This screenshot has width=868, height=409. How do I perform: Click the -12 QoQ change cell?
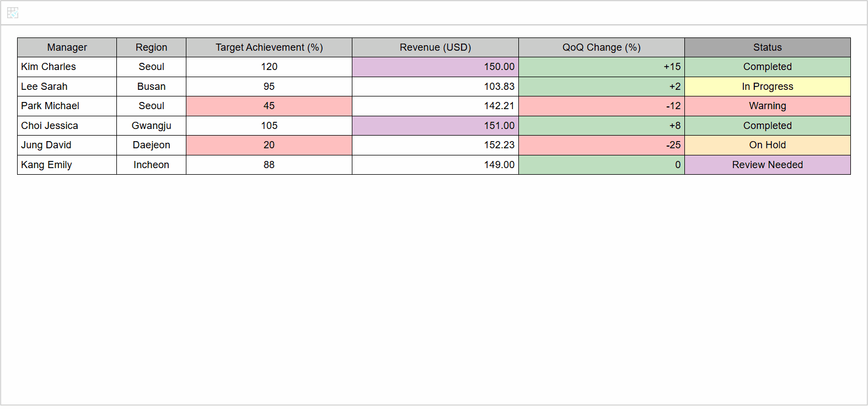point(602,106)
